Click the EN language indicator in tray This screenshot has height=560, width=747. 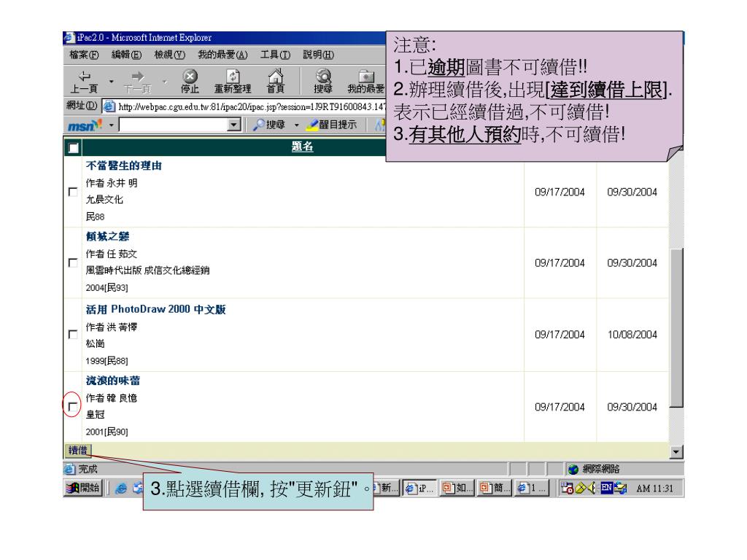tap(606, 488)
